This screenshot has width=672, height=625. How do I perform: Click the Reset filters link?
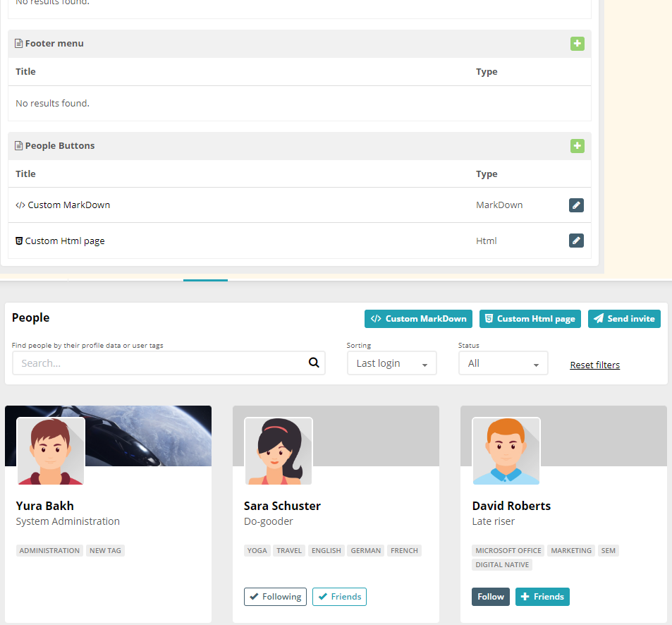[594, 365]
